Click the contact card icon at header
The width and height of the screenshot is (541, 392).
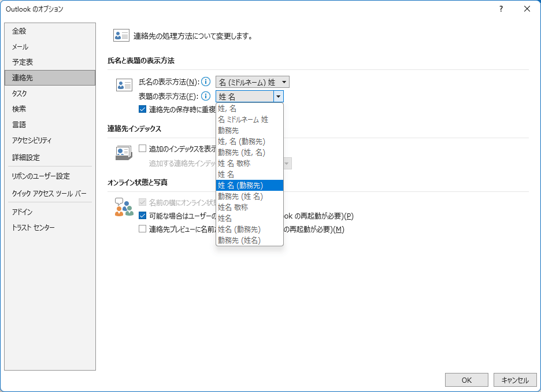[121, 35]
